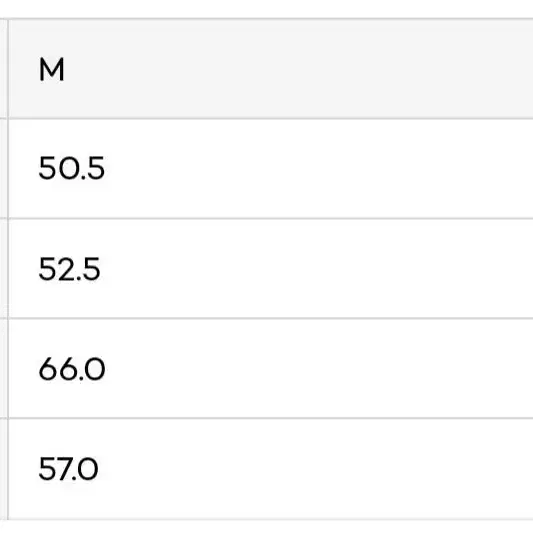The height and width of the screenshot is (533, 533).
Task: Click the partial left column cell beside 52.5
Action: point(3,269)
